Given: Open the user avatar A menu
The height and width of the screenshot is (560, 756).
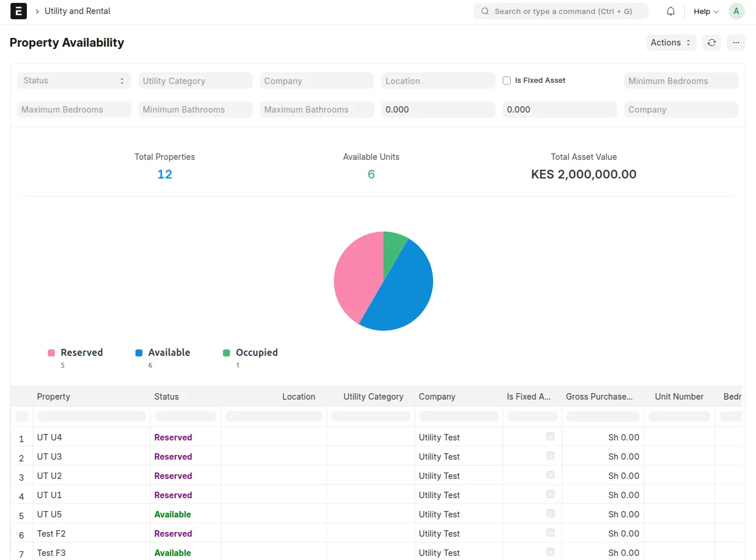Looking at the screenshot, I should point(737,11).
